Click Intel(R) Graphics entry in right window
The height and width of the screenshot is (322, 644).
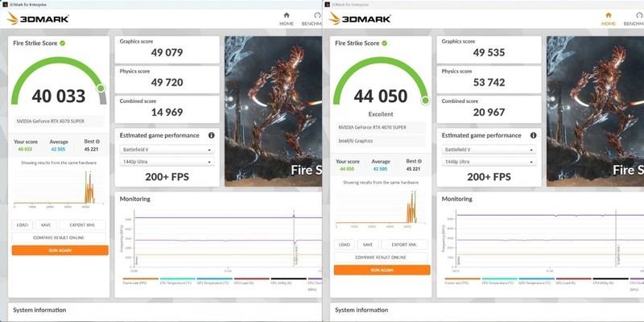[381, 141]
